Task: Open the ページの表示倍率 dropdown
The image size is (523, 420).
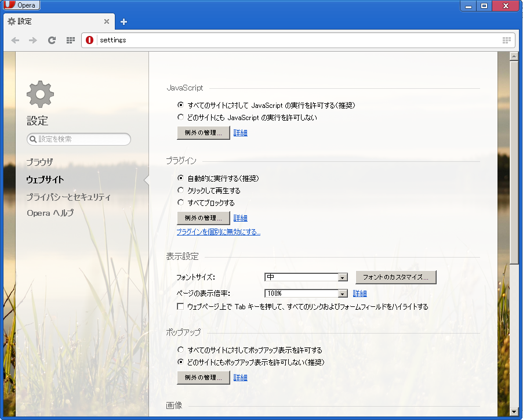Action: pos(306,293)
